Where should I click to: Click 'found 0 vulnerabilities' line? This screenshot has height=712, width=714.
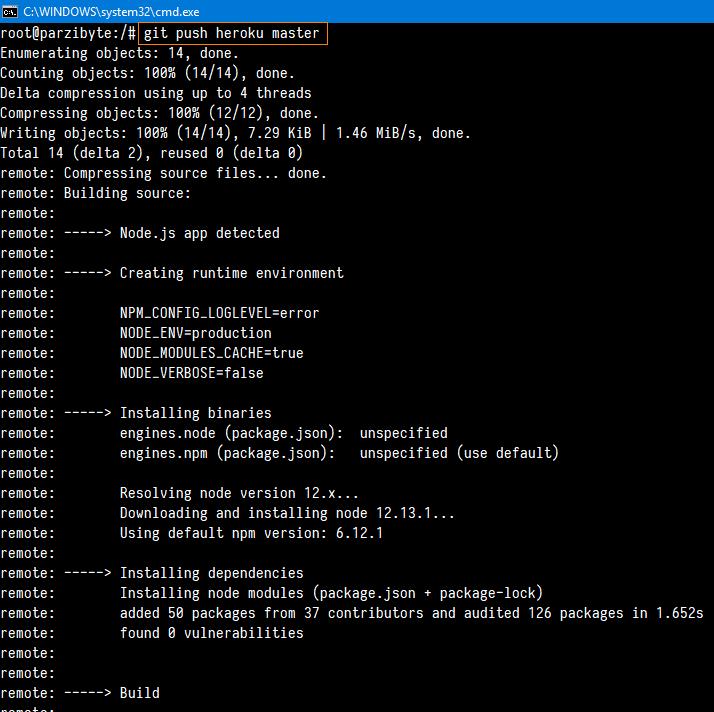click(x=212, y=634)
